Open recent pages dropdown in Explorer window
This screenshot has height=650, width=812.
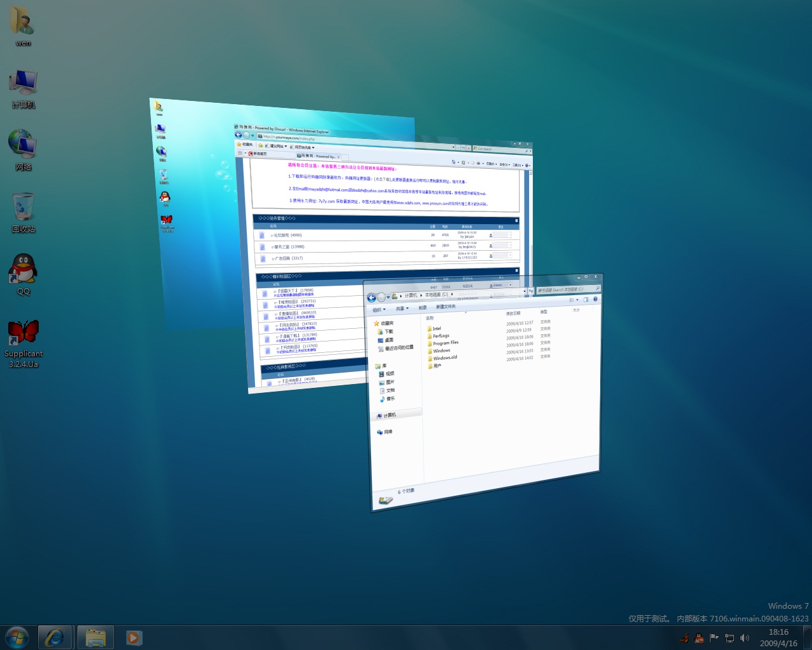pyautogui.click(x=388, y=297)
